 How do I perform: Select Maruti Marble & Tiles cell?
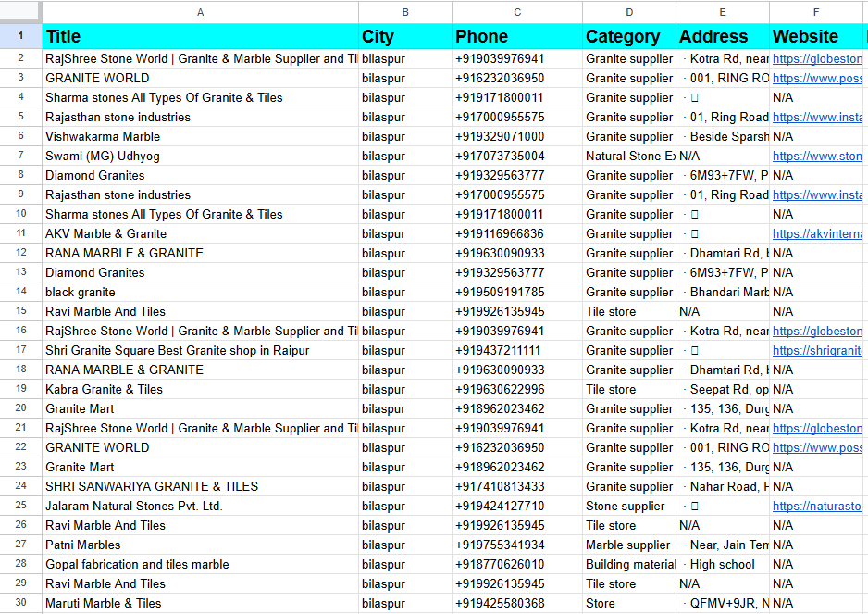(x=201, y=603)
